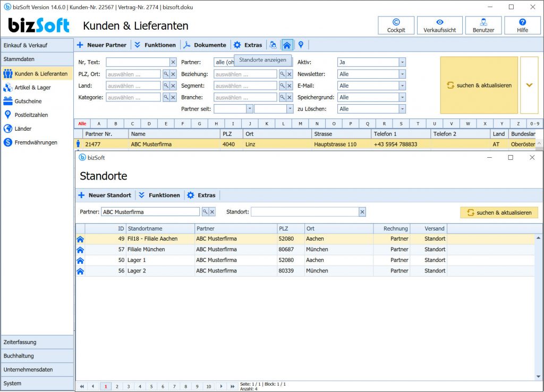Click the Nr, Text input field
Viewport: 544px width, 392px height.
tap(138, 62)
